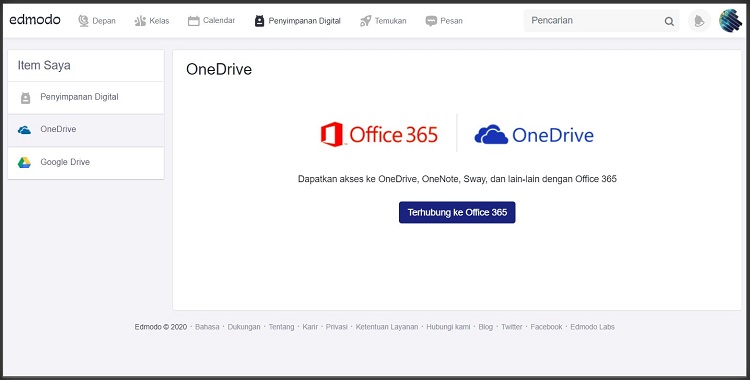Open the Ketentuan Layanan footer link

pyautogui.click(x=387, y=327)
